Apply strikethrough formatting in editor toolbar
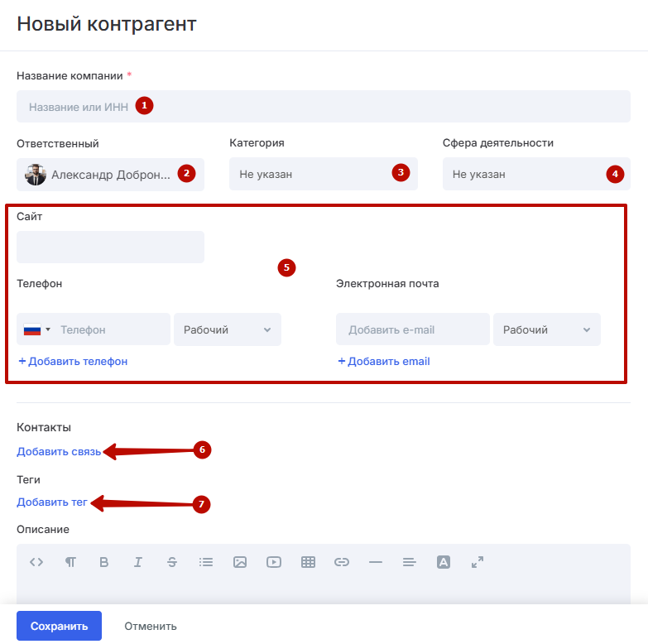This screenshot has width=648, height=644. click(172, 562)
